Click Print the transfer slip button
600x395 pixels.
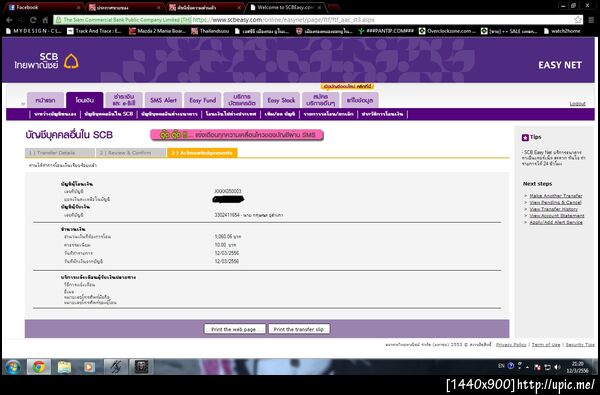pos(299,329)
